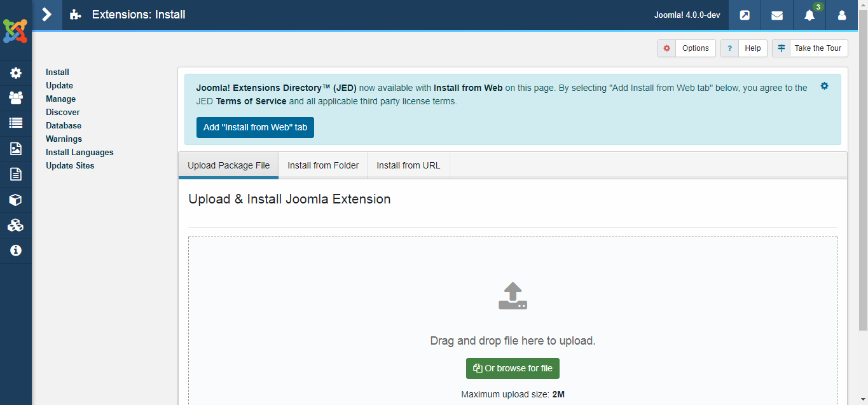Open Media image icon in sidebar
The image size is (868, 405).
coord(16,149)
